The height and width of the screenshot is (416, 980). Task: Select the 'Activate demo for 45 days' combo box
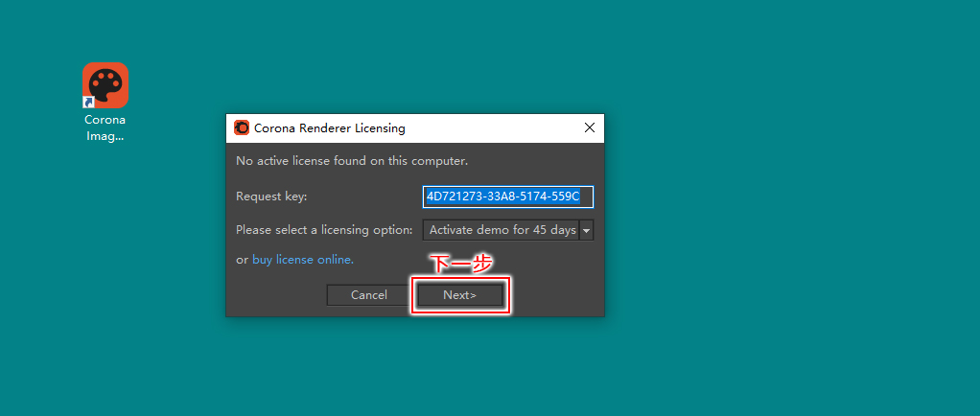pos(508,230)
